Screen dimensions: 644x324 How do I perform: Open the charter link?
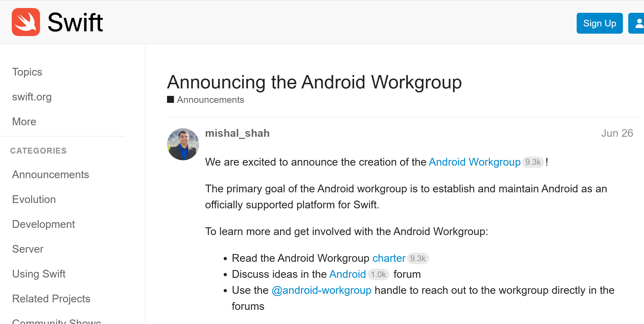(389, 258)
